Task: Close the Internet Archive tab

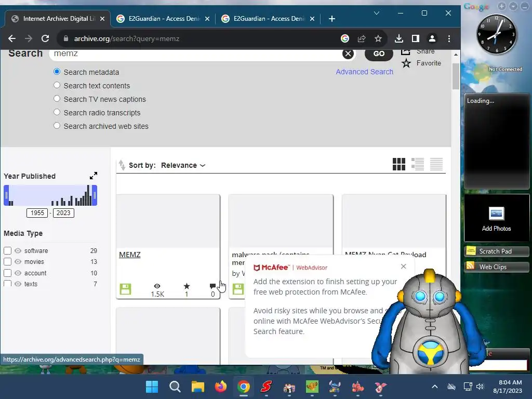Action: [x=102, y=19]
